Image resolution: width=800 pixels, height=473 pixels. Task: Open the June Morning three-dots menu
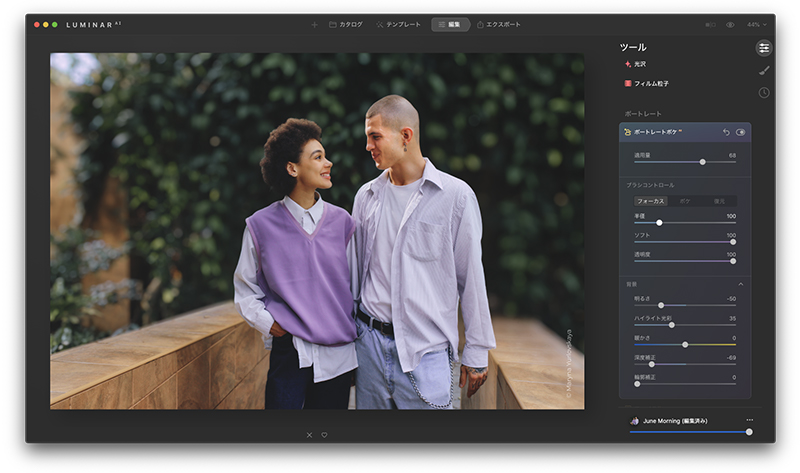[749, 420]
